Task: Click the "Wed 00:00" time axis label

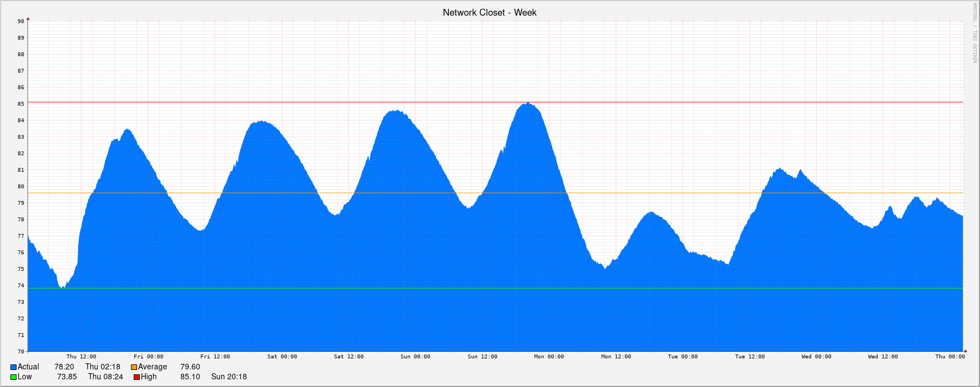Action: tap(816, 357)
